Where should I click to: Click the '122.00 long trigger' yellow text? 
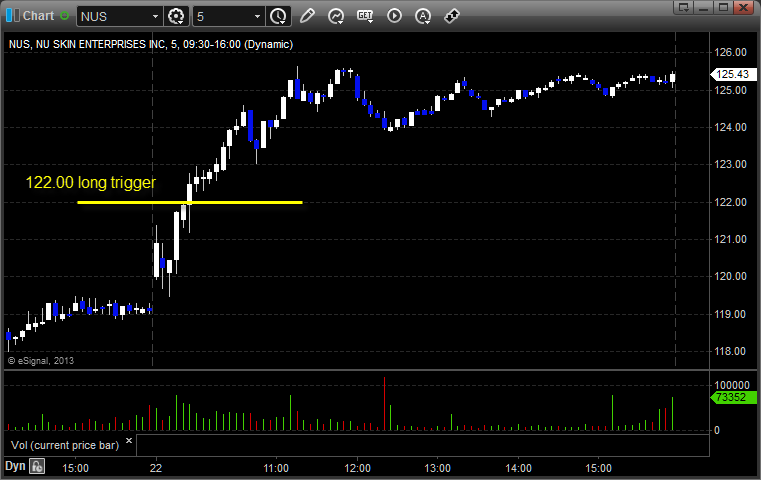[91, 182]
